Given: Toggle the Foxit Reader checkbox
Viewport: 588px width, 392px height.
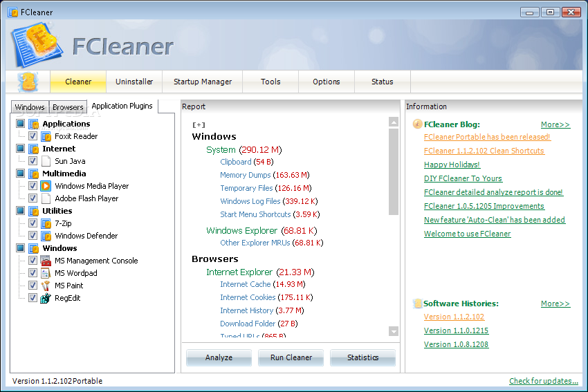Looking at the screenshot, I should (x=33, y=136).
